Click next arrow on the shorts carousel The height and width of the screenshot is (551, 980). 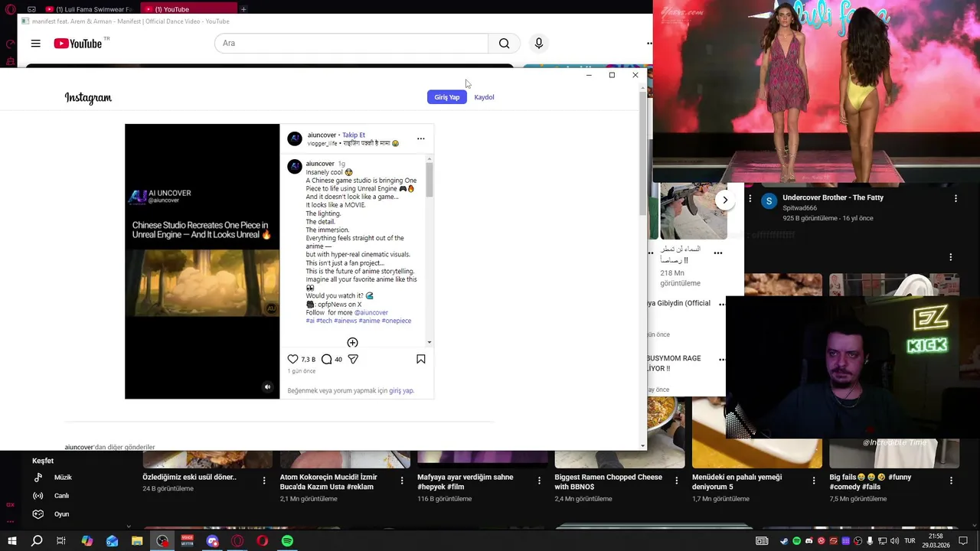[725, 201]
